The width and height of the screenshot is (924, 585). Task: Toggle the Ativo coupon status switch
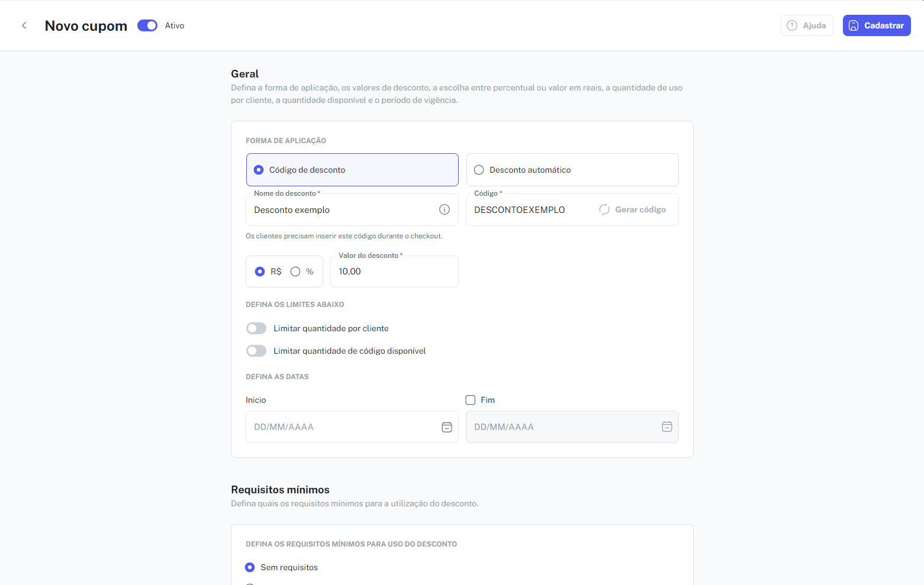tap(147, 25)
